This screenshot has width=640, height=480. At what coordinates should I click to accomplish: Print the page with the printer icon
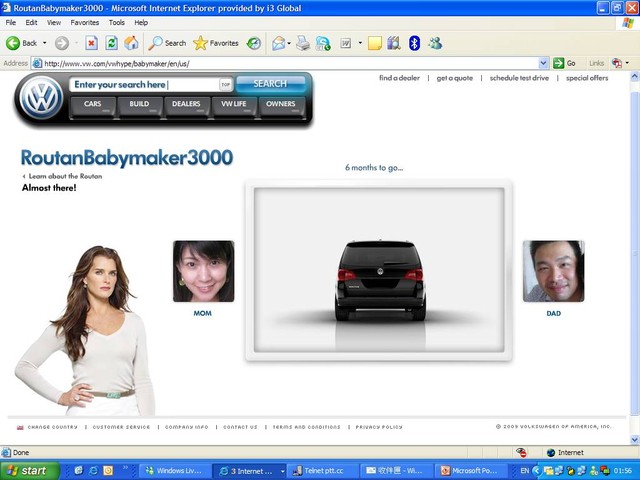303,43
